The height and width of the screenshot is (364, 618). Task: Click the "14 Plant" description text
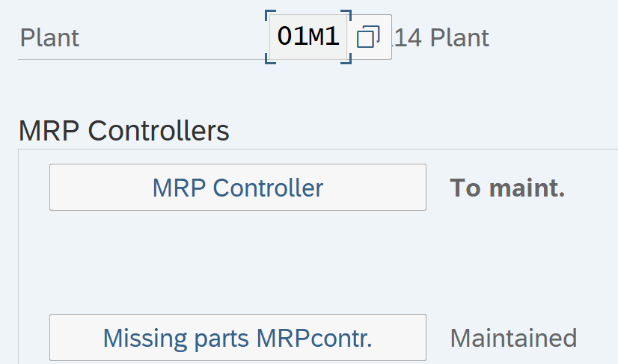click(441, 37)
